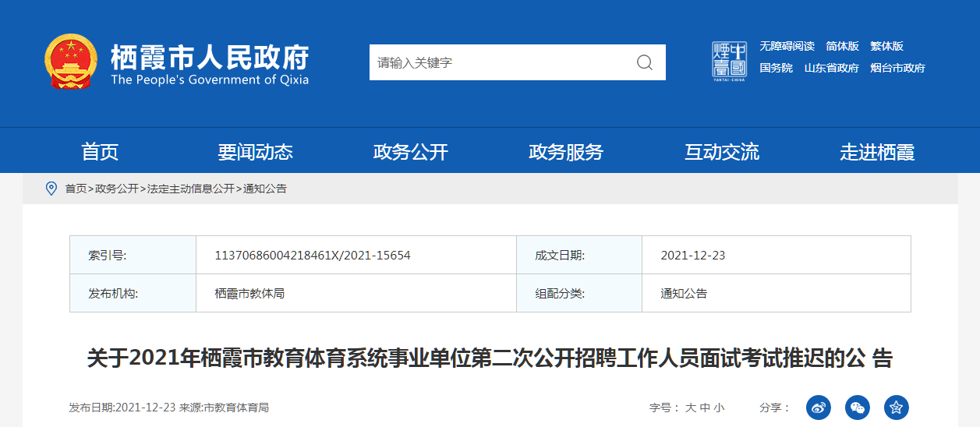Click the 索引号 label cell

click(133, 255)
